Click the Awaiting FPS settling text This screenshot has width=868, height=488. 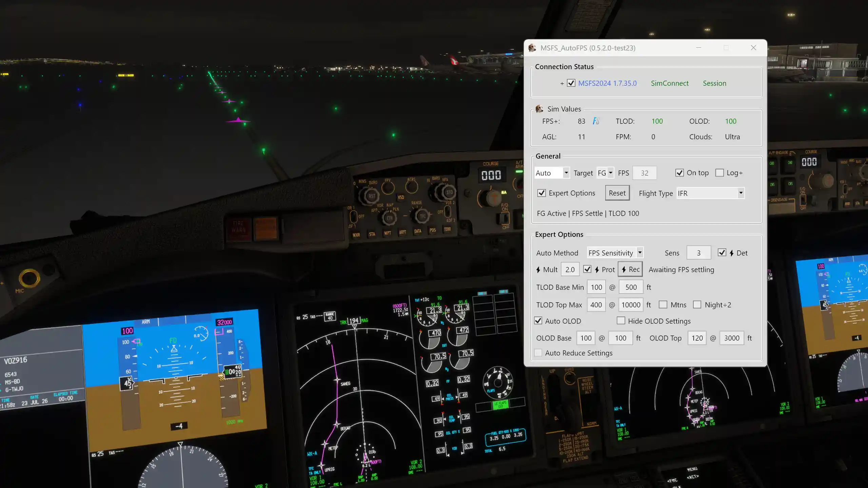[681, 270]
